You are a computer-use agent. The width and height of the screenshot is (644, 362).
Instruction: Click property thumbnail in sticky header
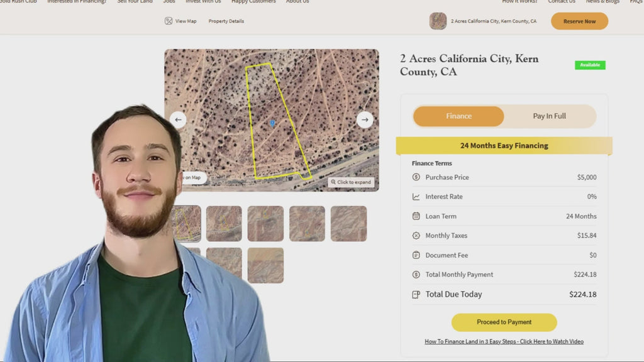[x=438, y=21]
